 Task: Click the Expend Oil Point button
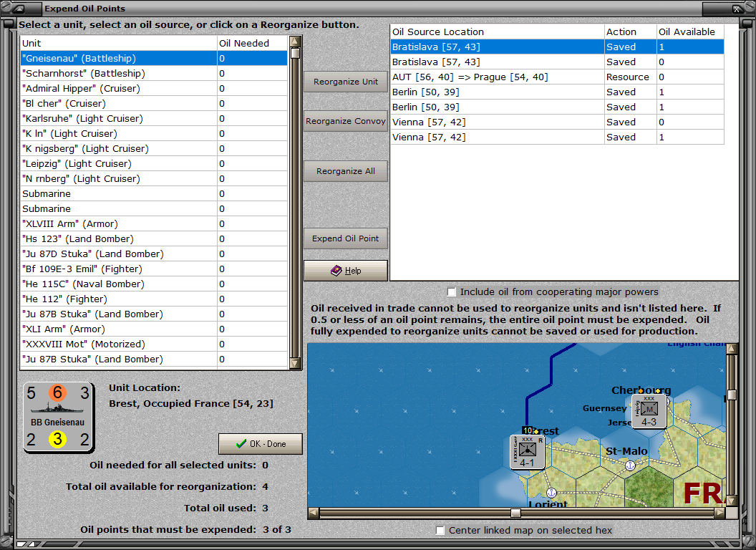pos(346,238)
